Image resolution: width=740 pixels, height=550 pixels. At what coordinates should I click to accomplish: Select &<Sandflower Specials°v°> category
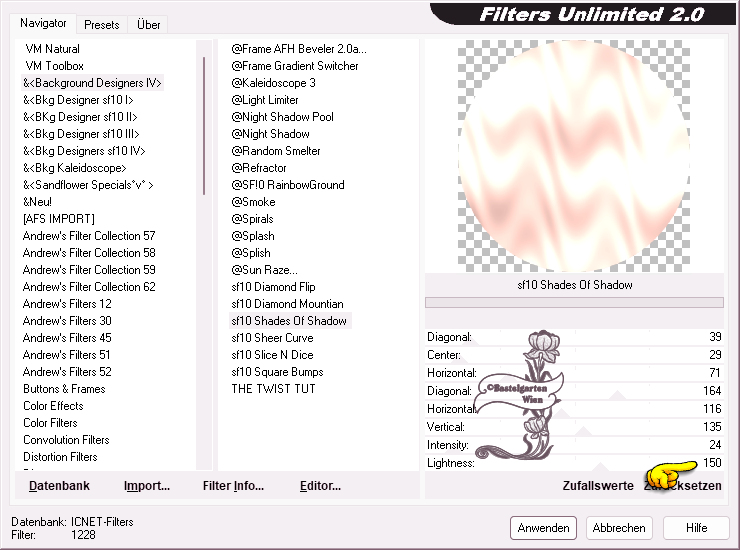click(88, 185)
